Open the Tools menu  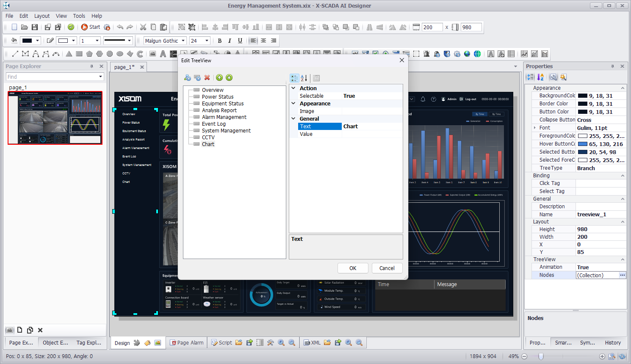(79, 16)
